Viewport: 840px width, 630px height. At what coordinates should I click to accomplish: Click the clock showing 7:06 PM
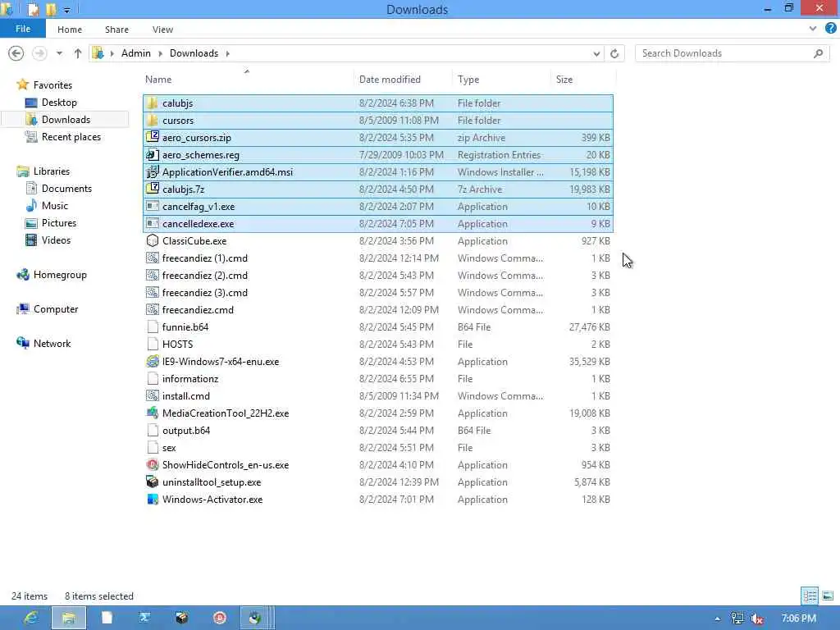(x=798, y=619)
